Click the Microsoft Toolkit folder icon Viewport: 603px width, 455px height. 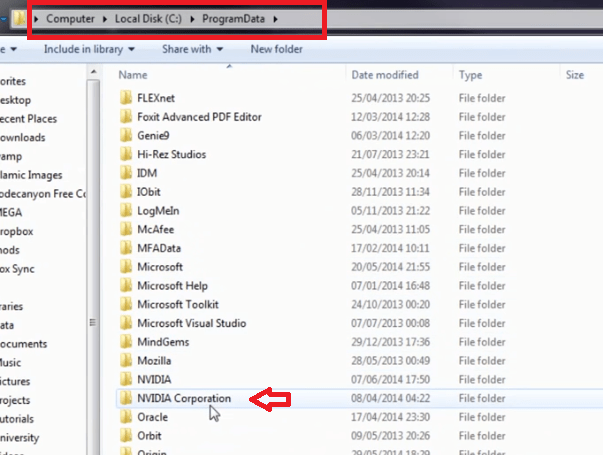pos(125,304)
